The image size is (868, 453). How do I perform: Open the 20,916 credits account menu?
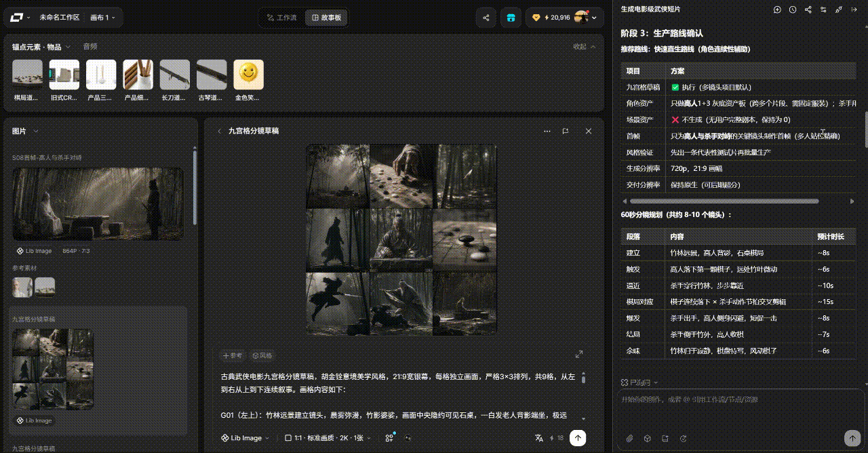coord(564,18)
